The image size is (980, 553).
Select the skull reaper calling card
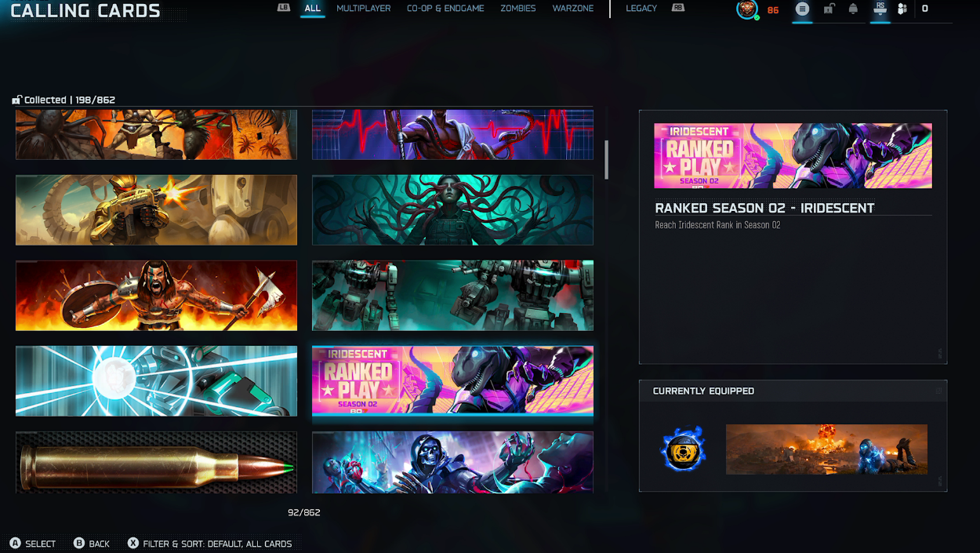pyautogui.click(x=452, y=462)
